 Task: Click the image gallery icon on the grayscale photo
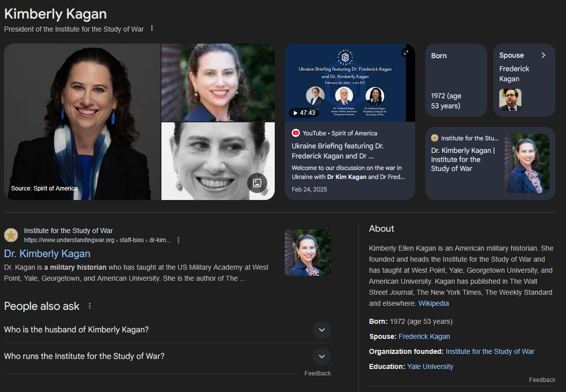(257, 183)
